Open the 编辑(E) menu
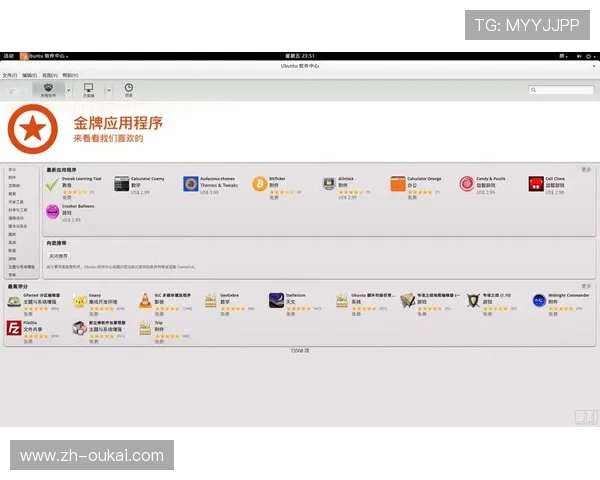The width and height of the screenshot is (600, 480). click(30, 75)
